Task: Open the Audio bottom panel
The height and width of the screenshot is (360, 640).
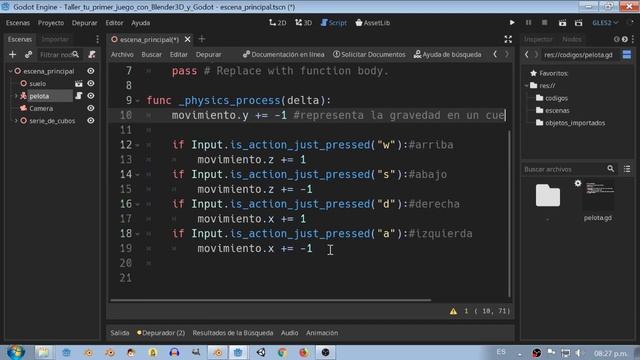Action: (x=289, y=333)
